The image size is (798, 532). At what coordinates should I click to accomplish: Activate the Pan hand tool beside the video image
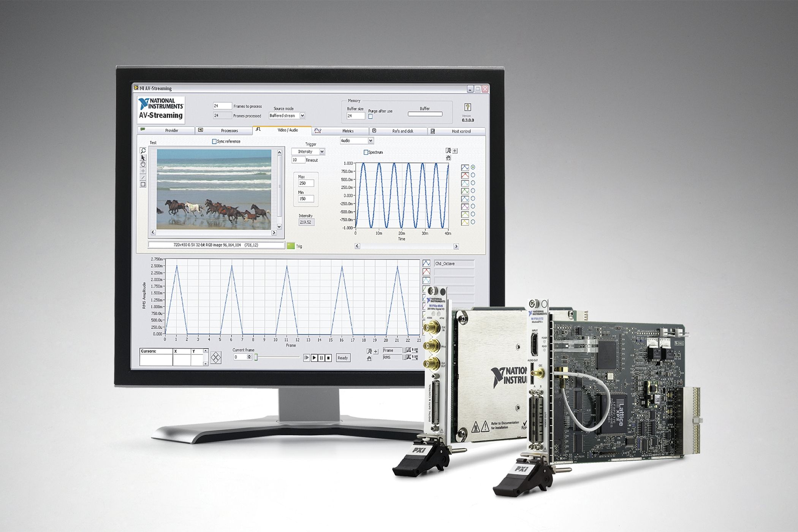point(143,165)
